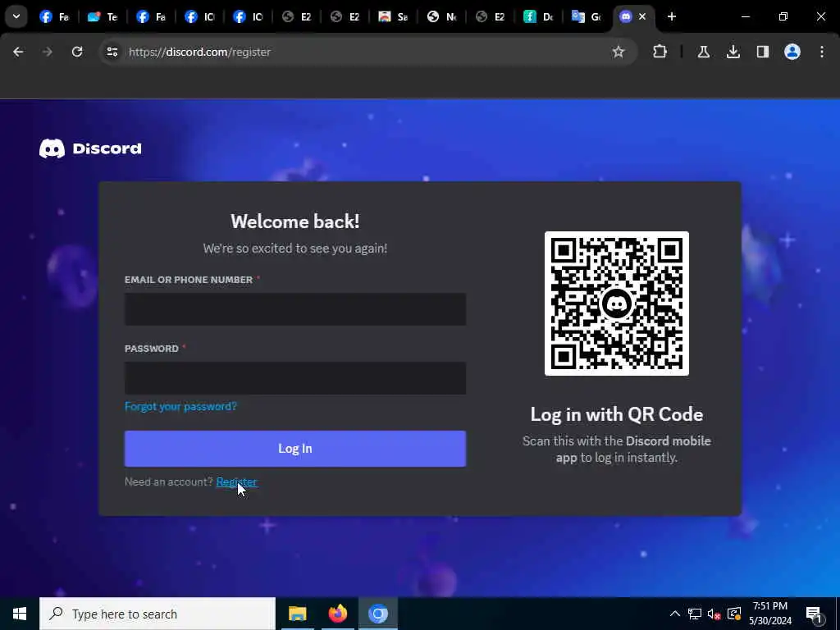This screenshot has width=840, height=630.
Task: Open a new tab with plus button
Action: pos(671,16)
